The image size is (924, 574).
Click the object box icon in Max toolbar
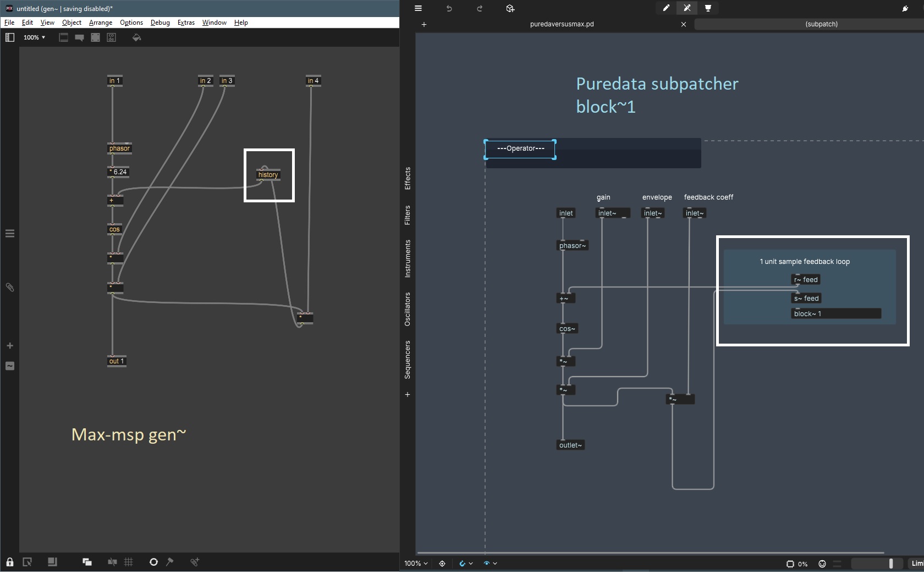click(x=64, y=37)
